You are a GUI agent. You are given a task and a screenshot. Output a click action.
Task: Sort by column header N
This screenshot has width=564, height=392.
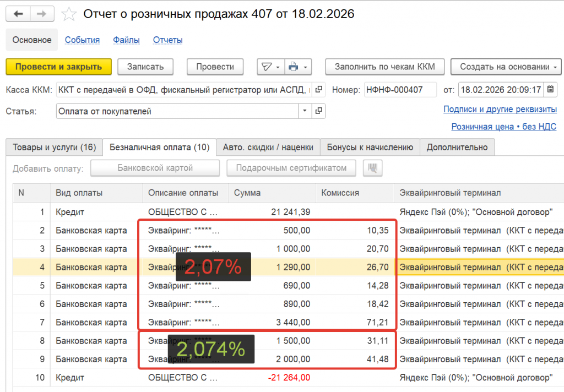coord(31,193)
